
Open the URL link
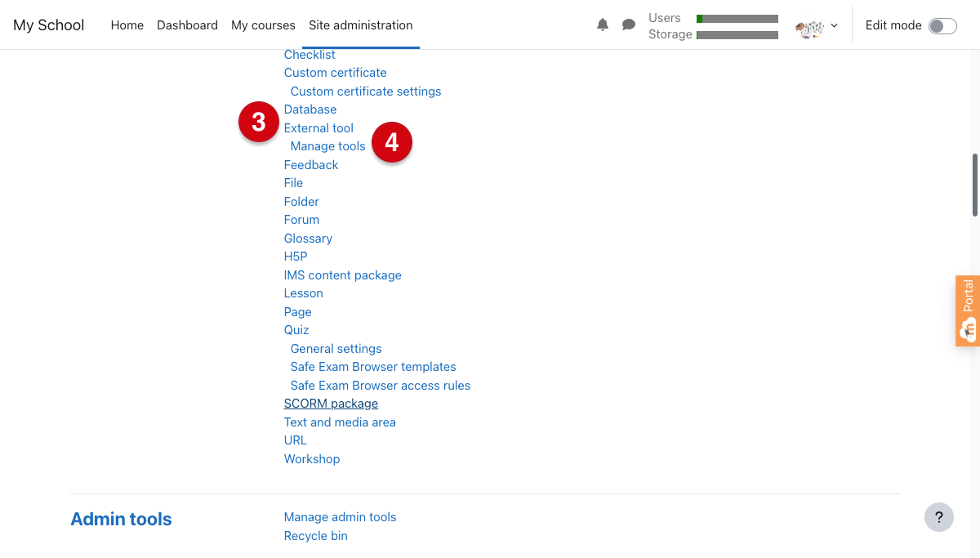pyautogui.click(x=296, y=440)
